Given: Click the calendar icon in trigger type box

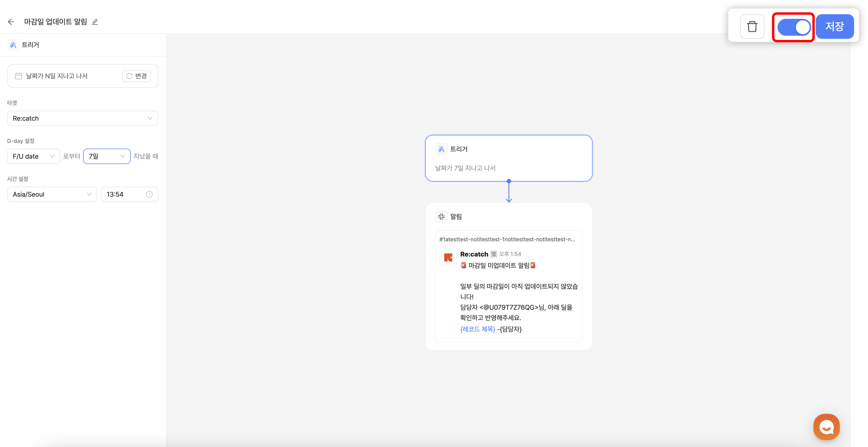Looking at the screenshot, I should pos(19,76).
